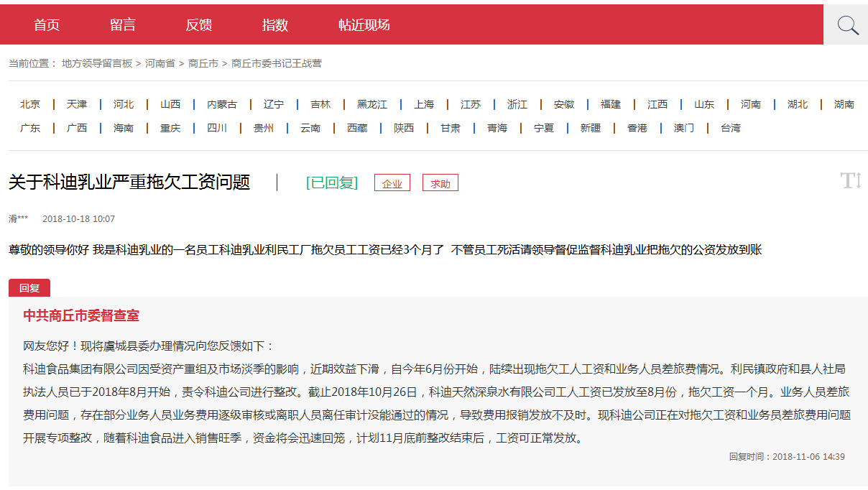
Task: Click the 地方领导留言板 breadcrumb link
Action: click(97, 63)
